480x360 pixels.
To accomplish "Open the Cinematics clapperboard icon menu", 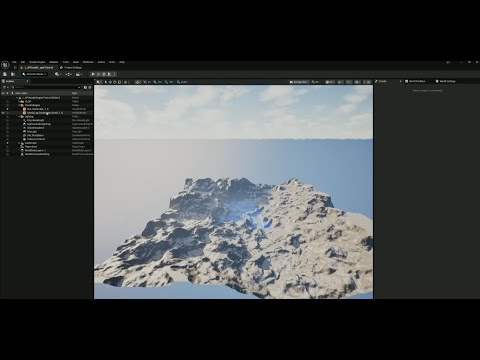I will (79, 74).
